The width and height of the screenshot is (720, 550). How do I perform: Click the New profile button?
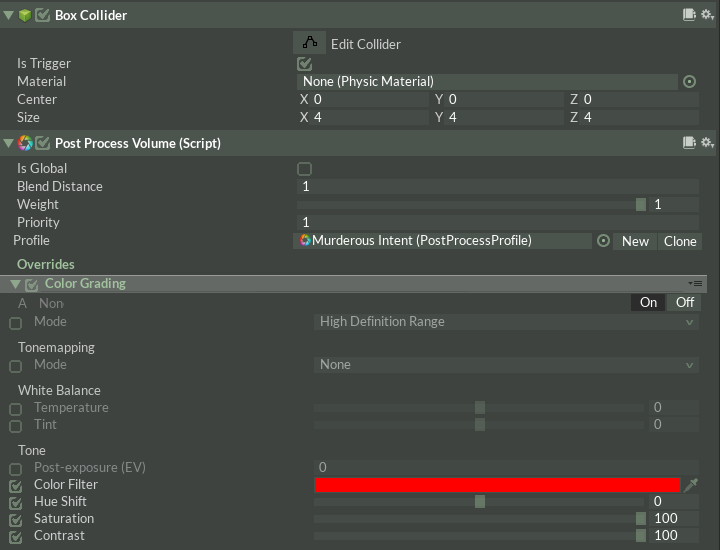(635, 241)
